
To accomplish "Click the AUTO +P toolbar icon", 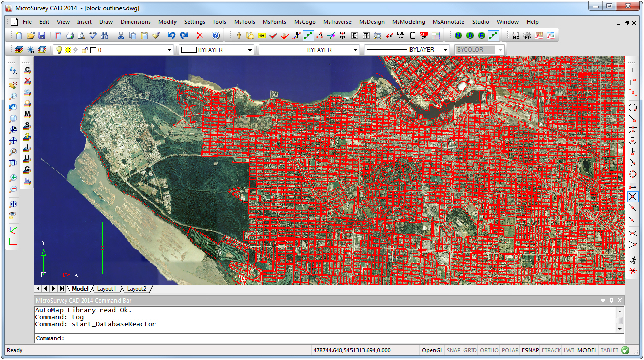I will point(389,36).
